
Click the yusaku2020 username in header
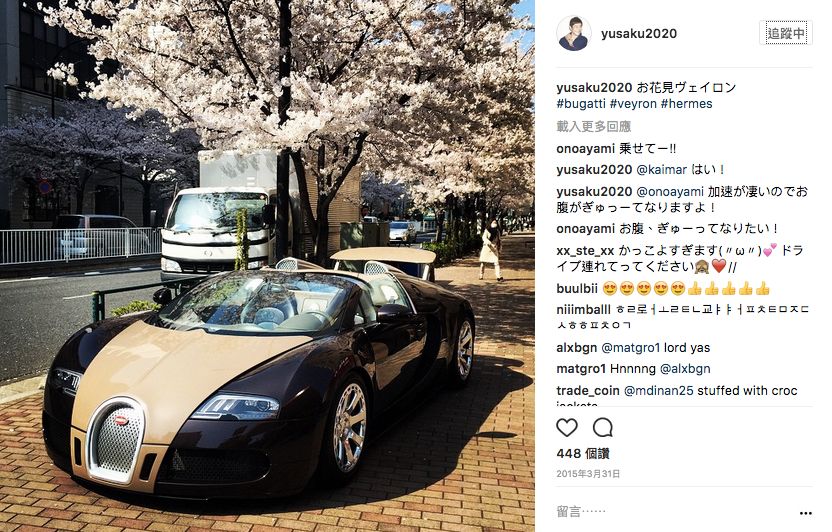pos(639,33)
